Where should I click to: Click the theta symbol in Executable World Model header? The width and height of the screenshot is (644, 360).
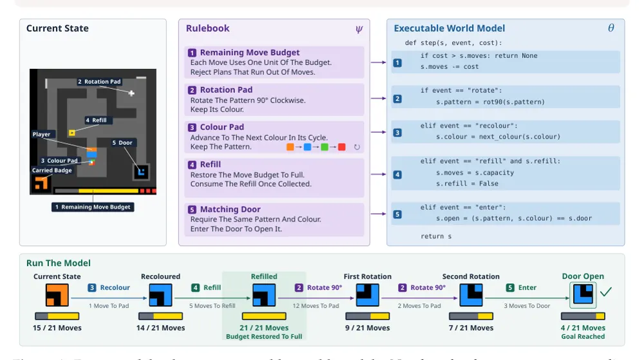[x=611, y=28]
